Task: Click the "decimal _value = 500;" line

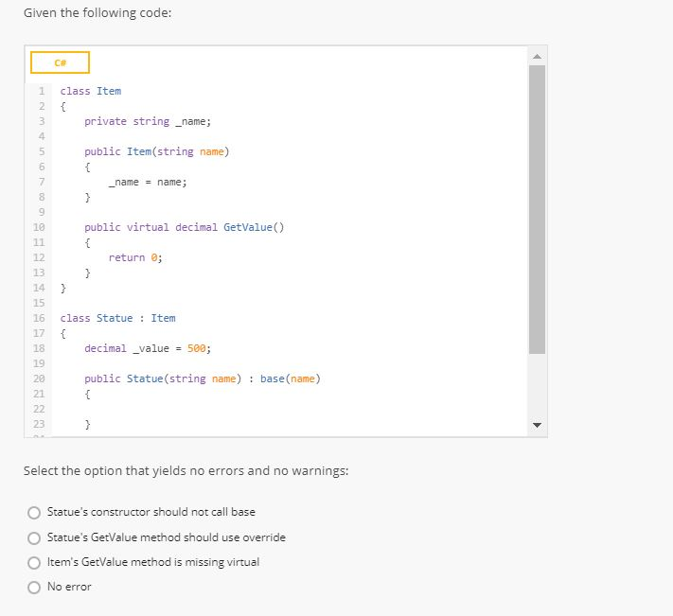Action: click(148, 348)
